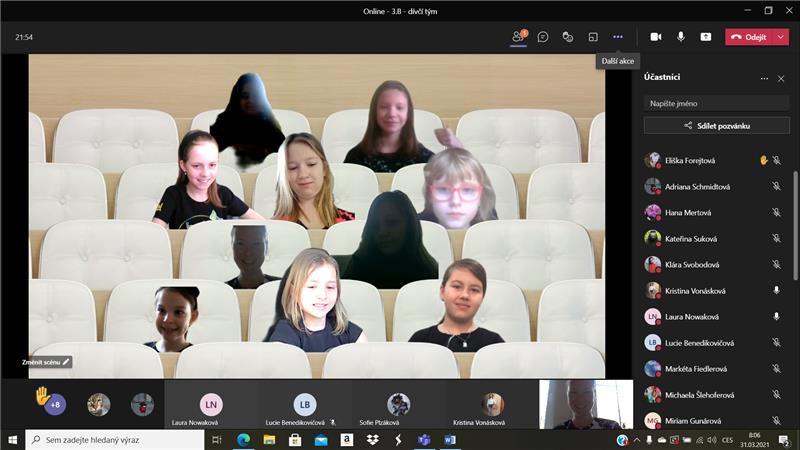Screen dimensions: 800x450
Task: Open the rooms icon in meeting toolbar
Action: pos(593,37)
